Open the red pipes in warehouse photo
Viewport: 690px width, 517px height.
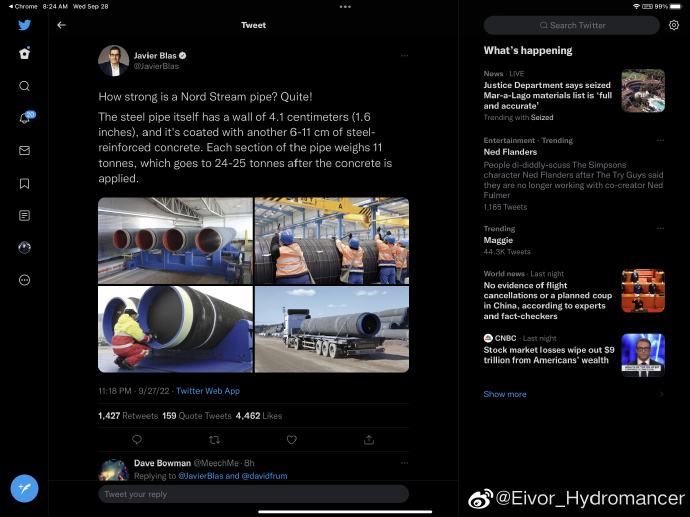point(175,241)
